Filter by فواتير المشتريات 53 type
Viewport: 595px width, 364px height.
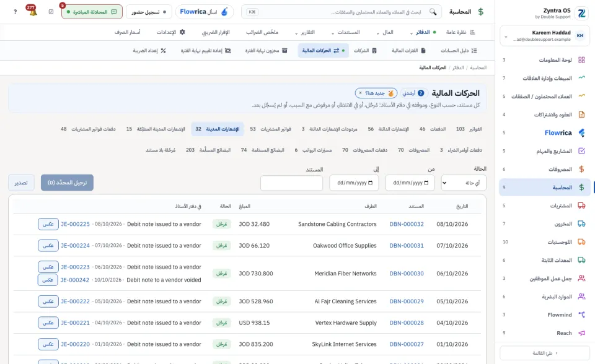271,129
